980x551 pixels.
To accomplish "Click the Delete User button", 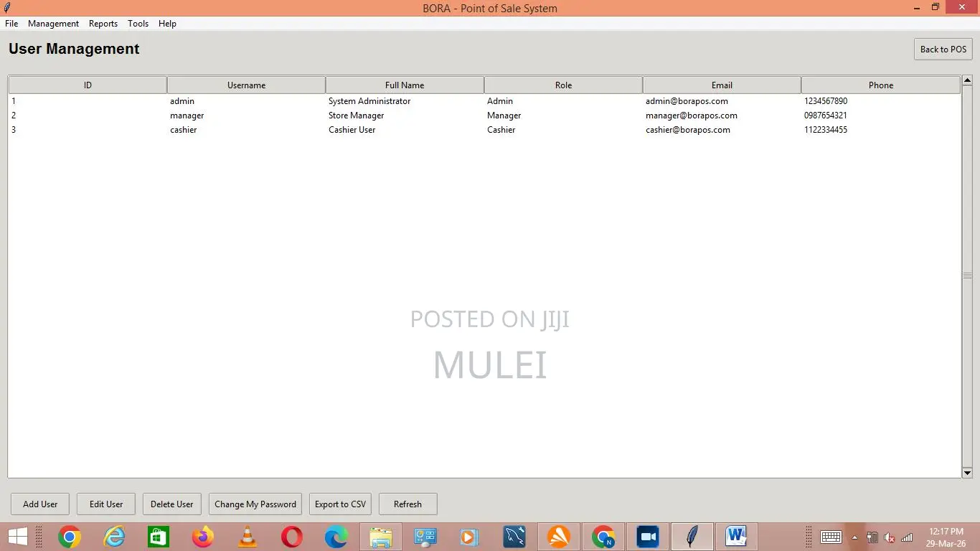I will (172, 504).
